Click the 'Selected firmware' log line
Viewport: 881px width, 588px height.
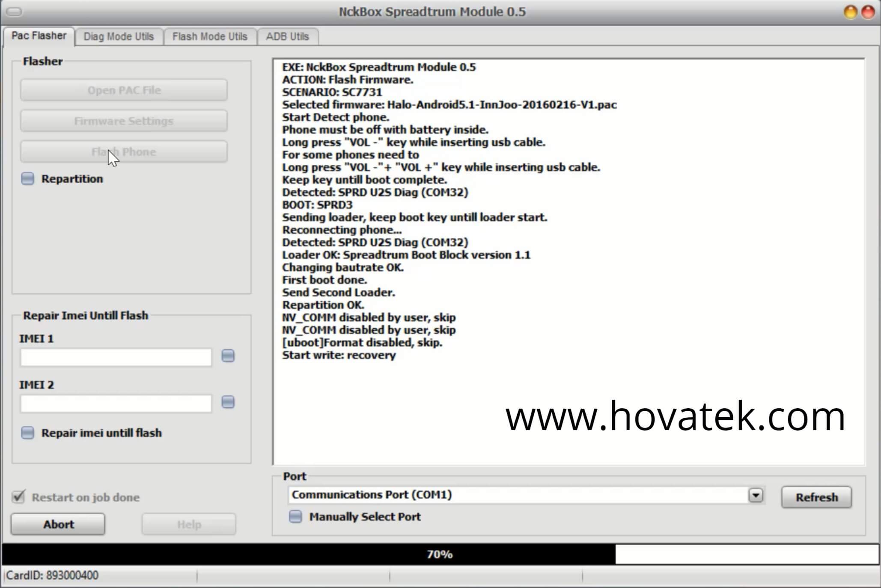449,105
